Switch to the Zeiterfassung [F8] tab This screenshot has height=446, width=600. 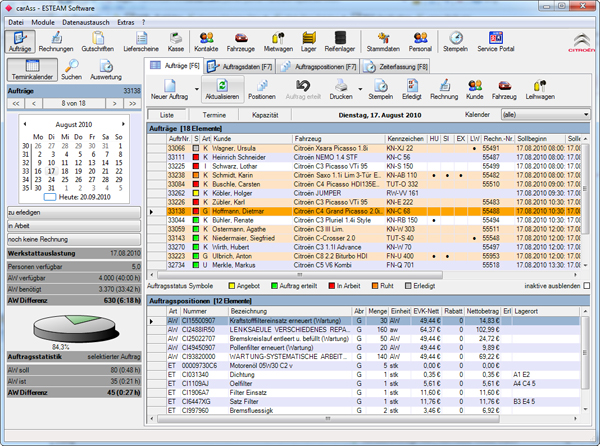pos(399,65)
